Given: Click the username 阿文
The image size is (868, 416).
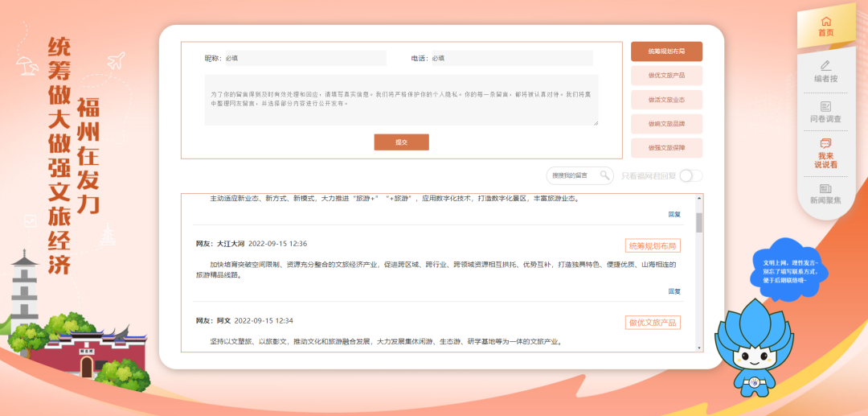Looking at the screenshot, I should coord(223,321).
